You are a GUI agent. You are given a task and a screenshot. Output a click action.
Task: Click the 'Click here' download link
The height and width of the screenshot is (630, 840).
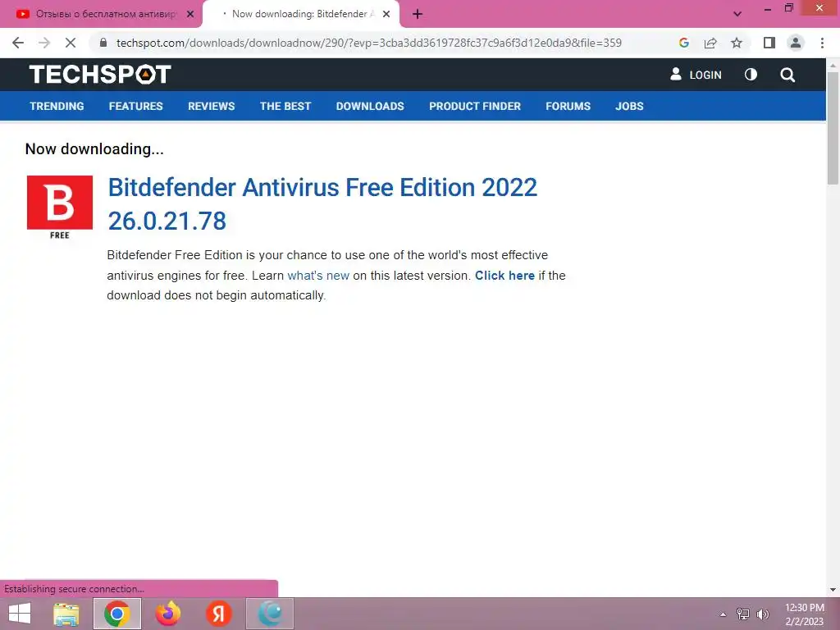504,276
